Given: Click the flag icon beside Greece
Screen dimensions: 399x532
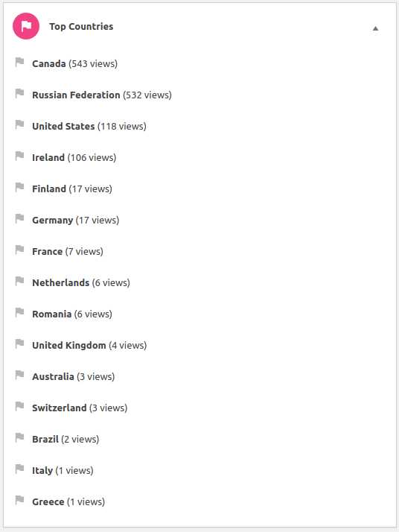Looking at the screenshot, I should [x=19, y=501].
